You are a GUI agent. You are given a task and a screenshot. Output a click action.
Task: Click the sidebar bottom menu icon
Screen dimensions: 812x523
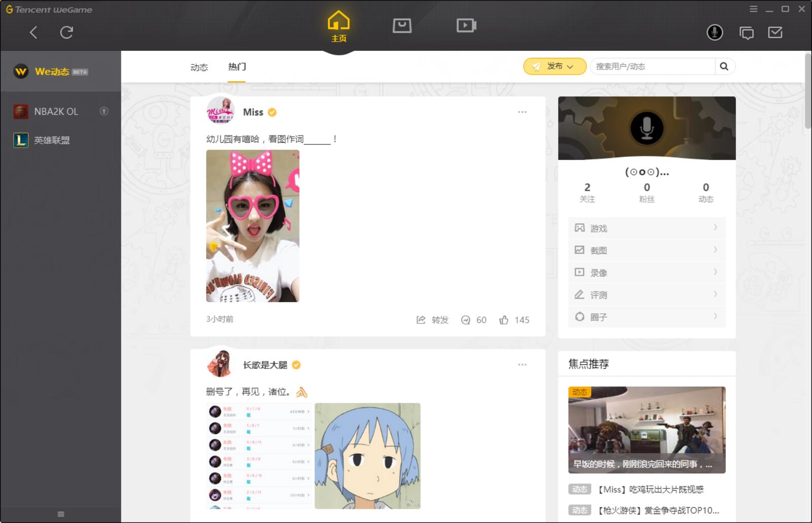61,514
